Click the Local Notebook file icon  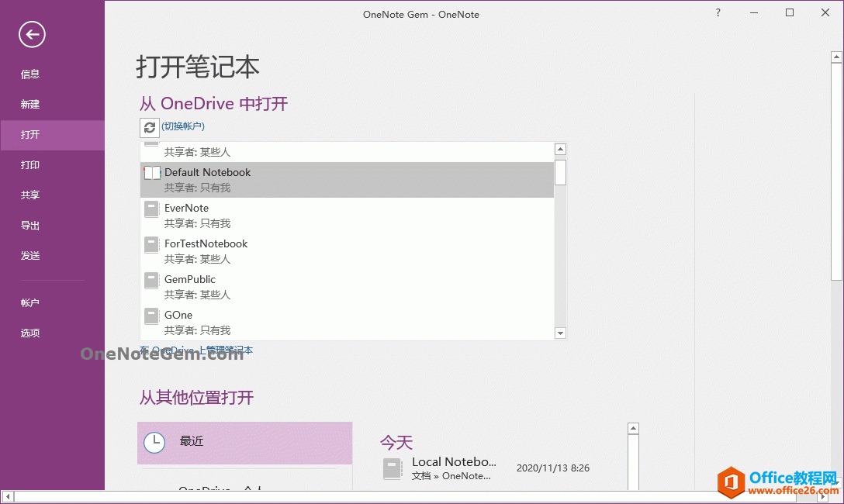pos(393,468)
